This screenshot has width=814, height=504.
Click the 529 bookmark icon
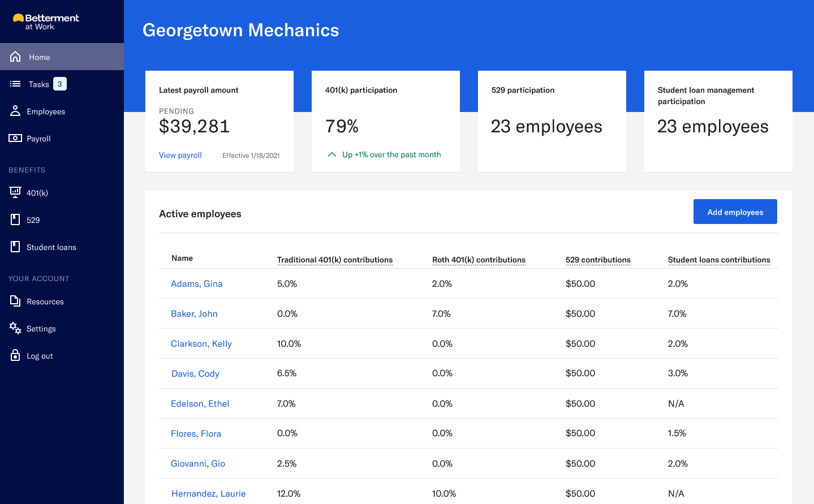point(15,219)
